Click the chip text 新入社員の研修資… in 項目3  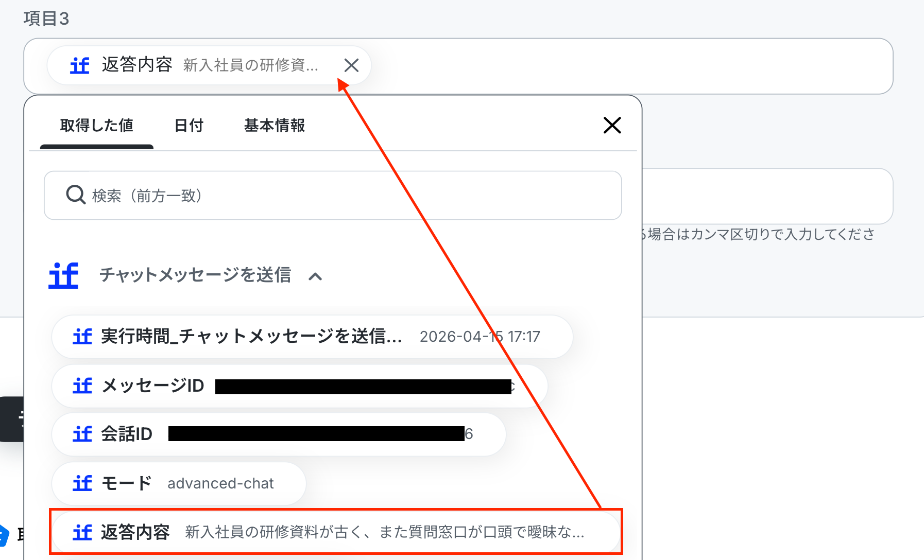point(251,65)
